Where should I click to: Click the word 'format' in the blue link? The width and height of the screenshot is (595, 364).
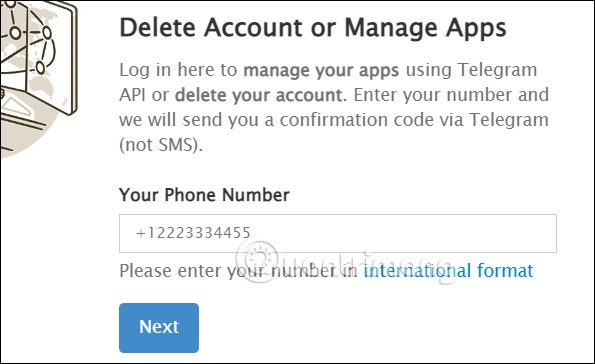[505, 271]
